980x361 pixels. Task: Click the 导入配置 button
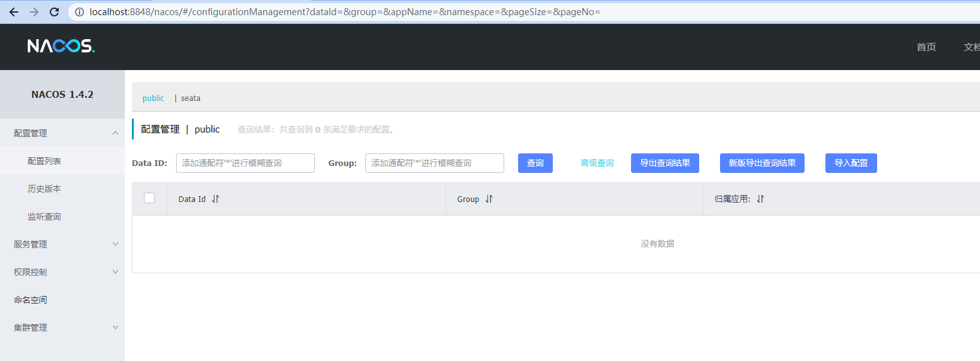(851, 163)
